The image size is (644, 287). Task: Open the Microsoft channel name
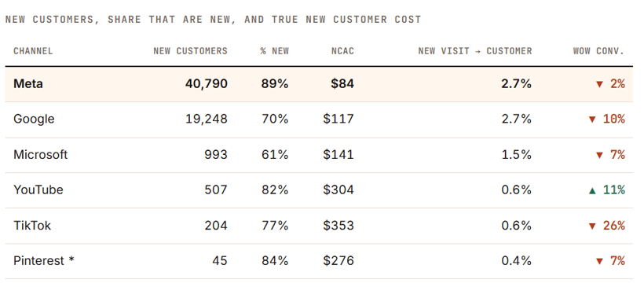[40, 155]
